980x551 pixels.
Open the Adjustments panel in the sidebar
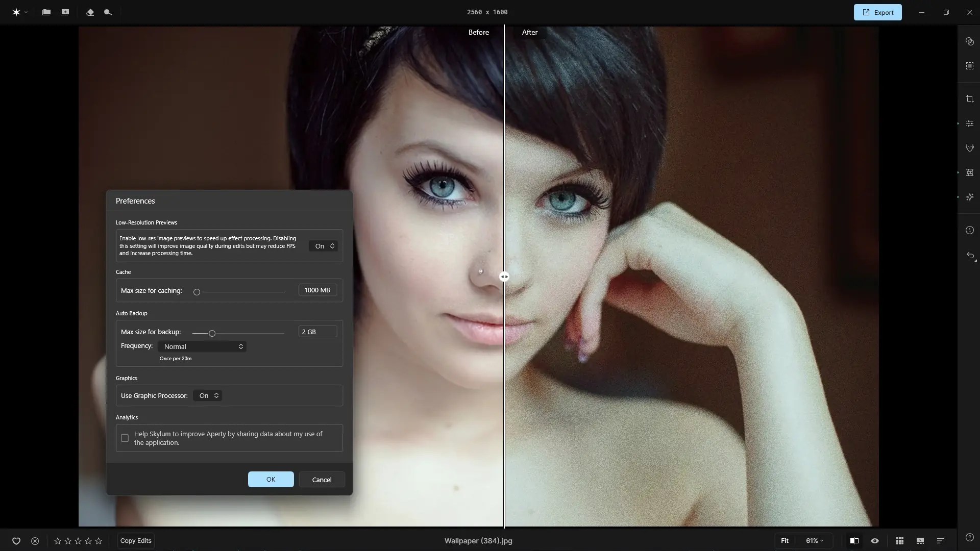pyautogui.click(x=970, y=123)
